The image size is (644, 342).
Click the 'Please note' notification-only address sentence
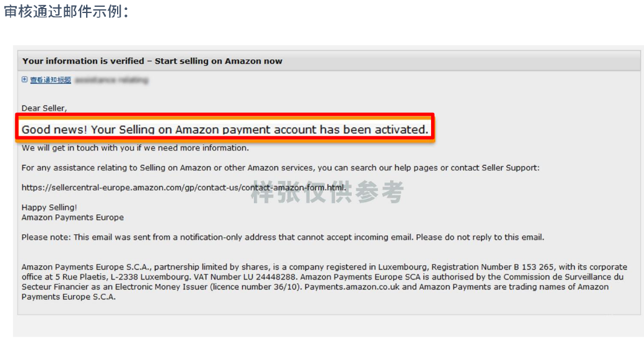282,237
